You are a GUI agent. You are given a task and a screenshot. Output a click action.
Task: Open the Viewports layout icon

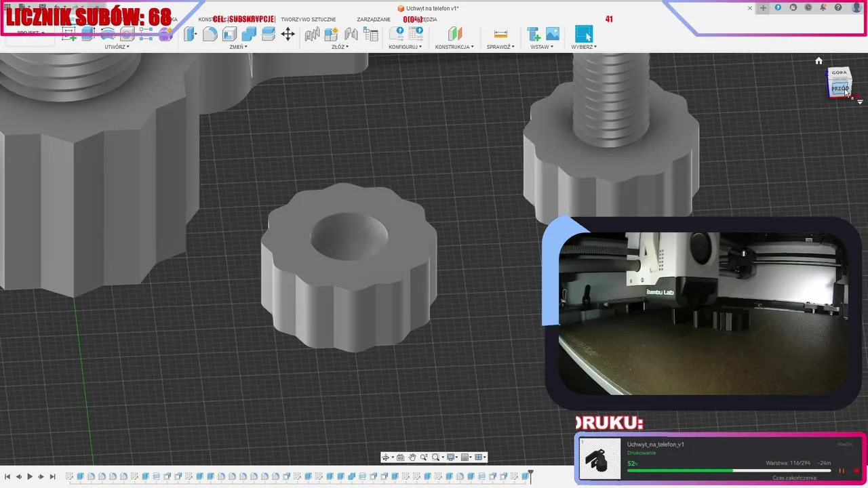(479, 457)
